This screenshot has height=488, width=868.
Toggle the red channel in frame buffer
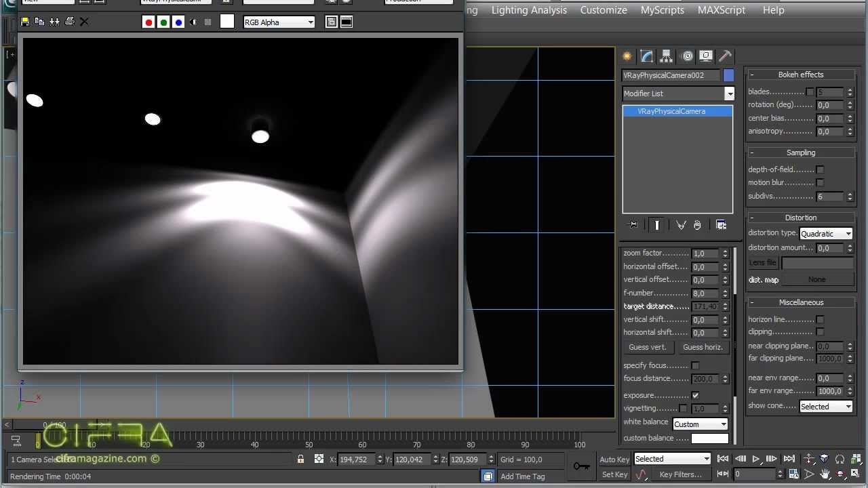(149, 22)
